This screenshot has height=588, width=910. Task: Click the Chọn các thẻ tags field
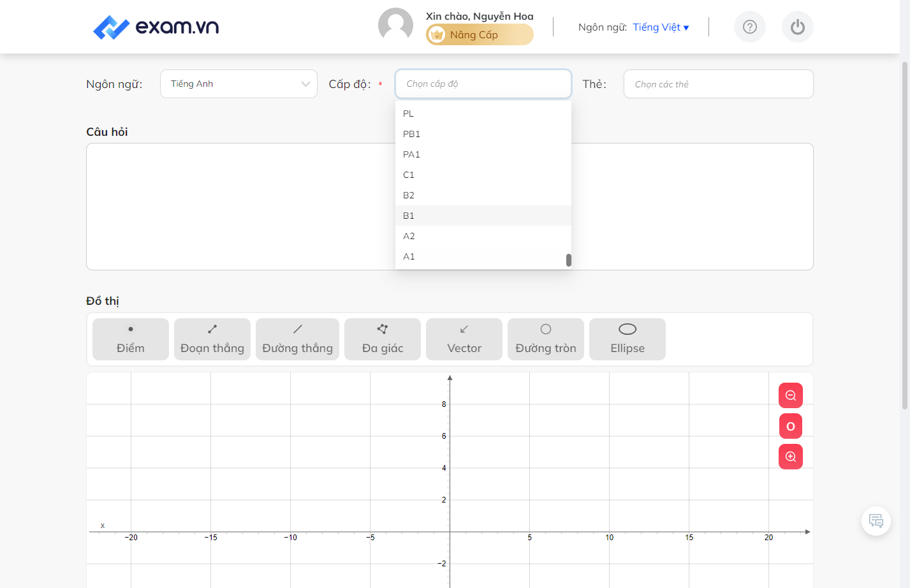(x=719, y=84)
